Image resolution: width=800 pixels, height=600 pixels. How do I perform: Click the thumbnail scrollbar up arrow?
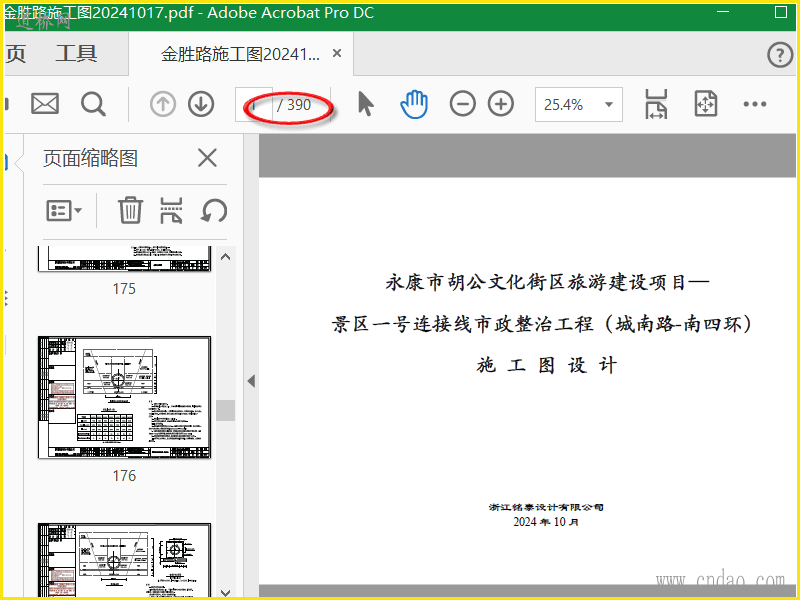tap(226, 257)
